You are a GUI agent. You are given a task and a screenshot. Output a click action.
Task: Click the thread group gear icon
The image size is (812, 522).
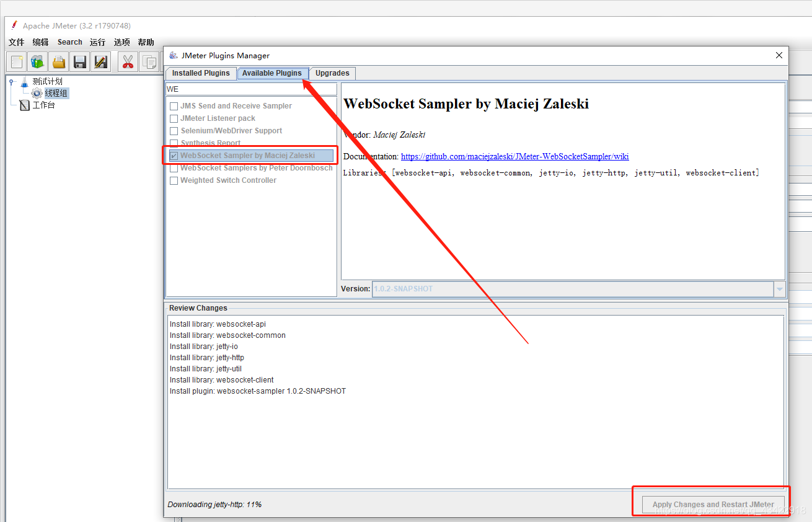(x=37, y=93)
